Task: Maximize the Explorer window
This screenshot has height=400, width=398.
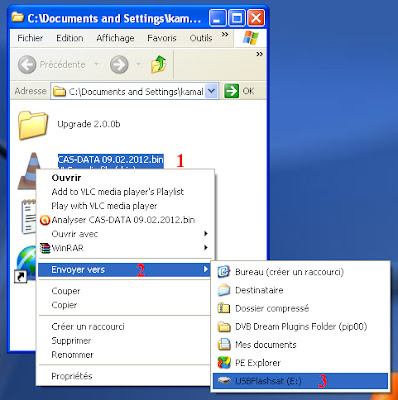Action: (237, 18)
